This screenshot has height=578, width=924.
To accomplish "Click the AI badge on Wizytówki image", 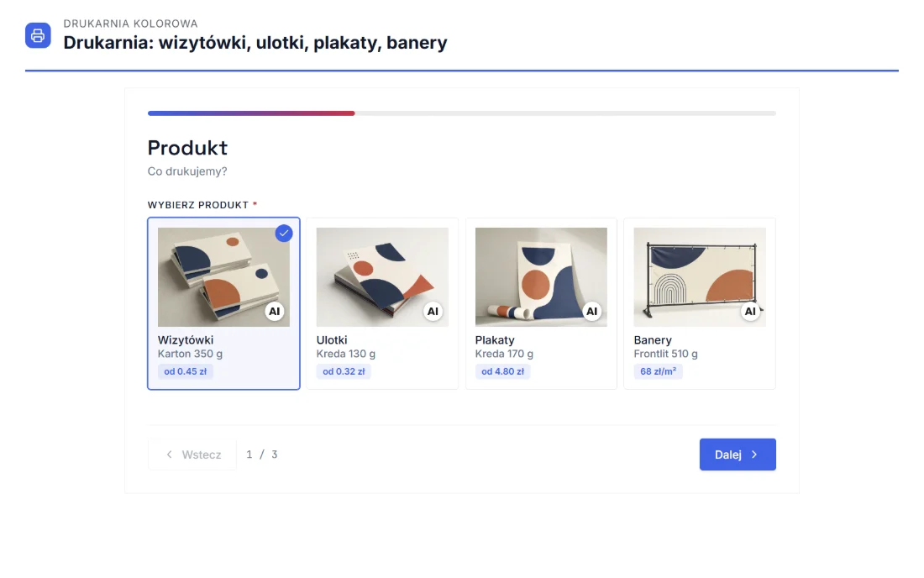I will pyautogui.click(x=275, y=311).
